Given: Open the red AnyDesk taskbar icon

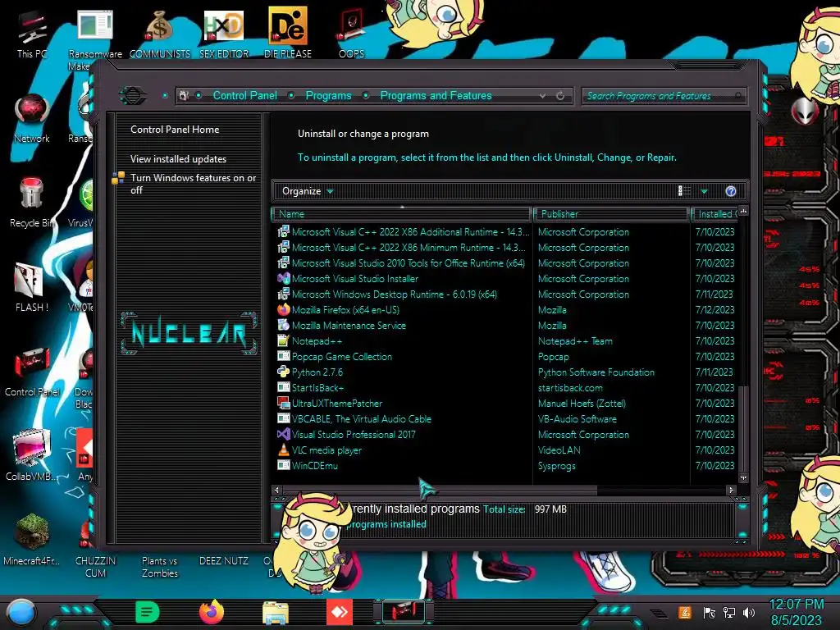Looking at the screenshot, I should click(x=340, y=612).
